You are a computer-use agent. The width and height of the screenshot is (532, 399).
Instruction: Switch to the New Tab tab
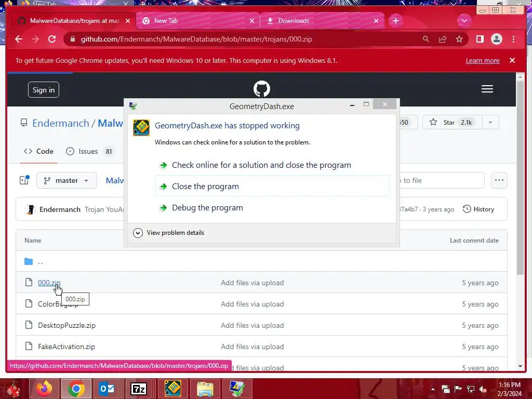click(x=198, y=21)
